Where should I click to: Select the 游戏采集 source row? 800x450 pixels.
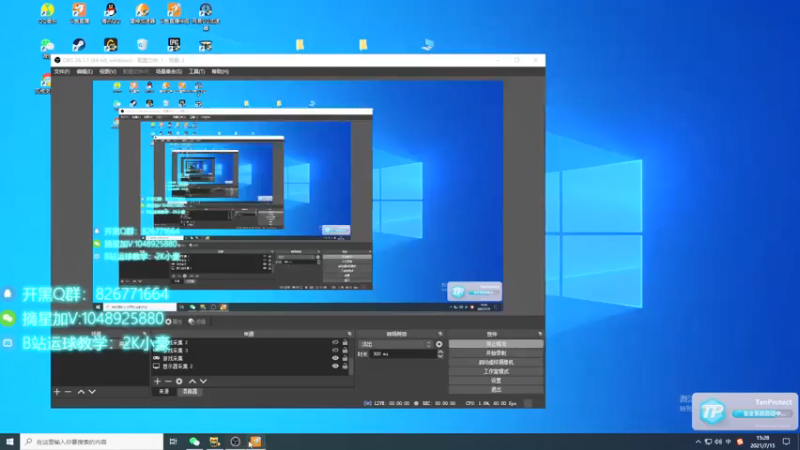click(250, 358)
